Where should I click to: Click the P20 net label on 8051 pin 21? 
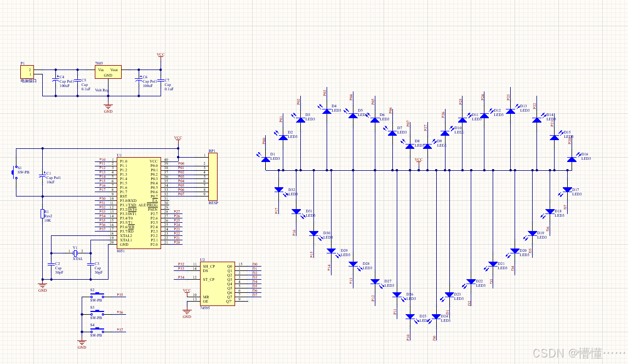(177, 242)
